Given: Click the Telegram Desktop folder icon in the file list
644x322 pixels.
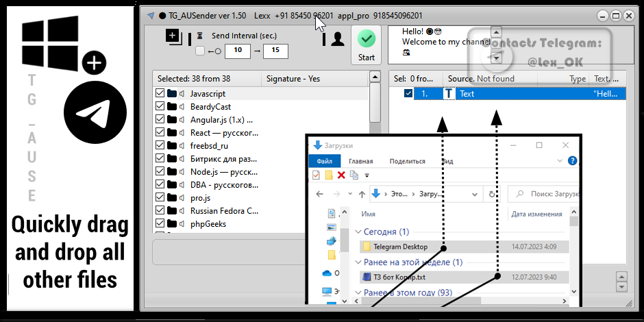Looking at the screenshot, I should tap(367, 247).
